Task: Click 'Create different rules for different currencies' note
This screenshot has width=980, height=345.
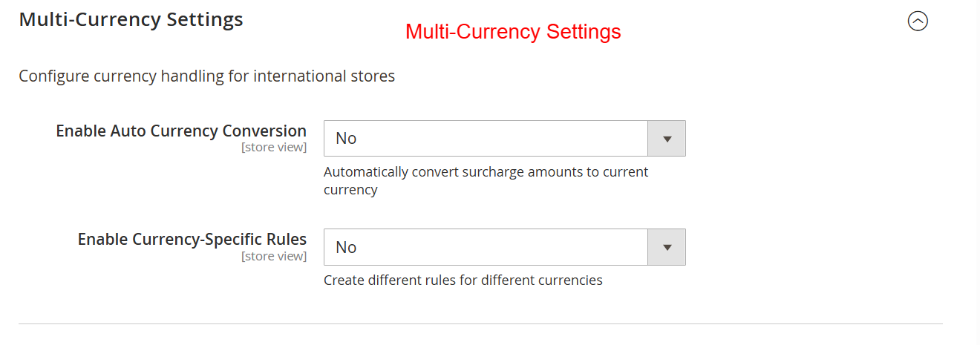Action: point(463,280)
